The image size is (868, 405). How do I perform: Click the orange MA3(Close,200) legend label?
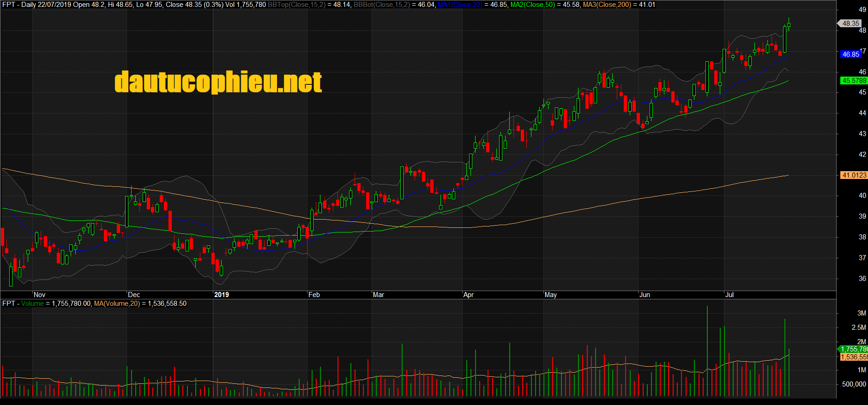pyautogui.click(x=607, y=5)
